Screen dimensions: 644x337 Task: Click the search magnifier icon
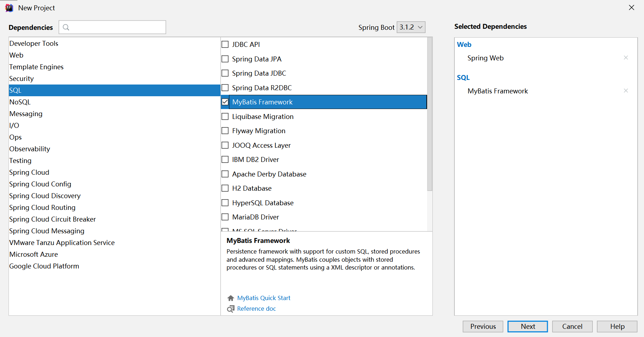(66, 27)
